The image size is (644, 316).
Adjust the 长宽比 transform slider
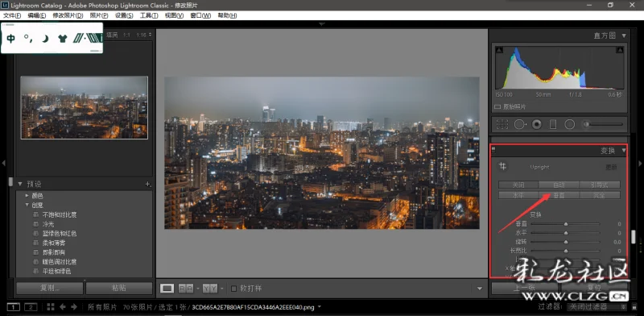coord(566,251)
